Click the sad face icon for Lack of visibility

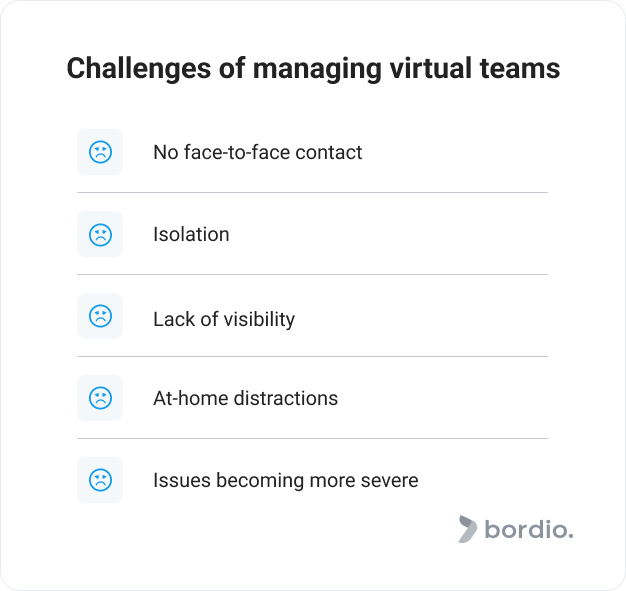point(100,316)
